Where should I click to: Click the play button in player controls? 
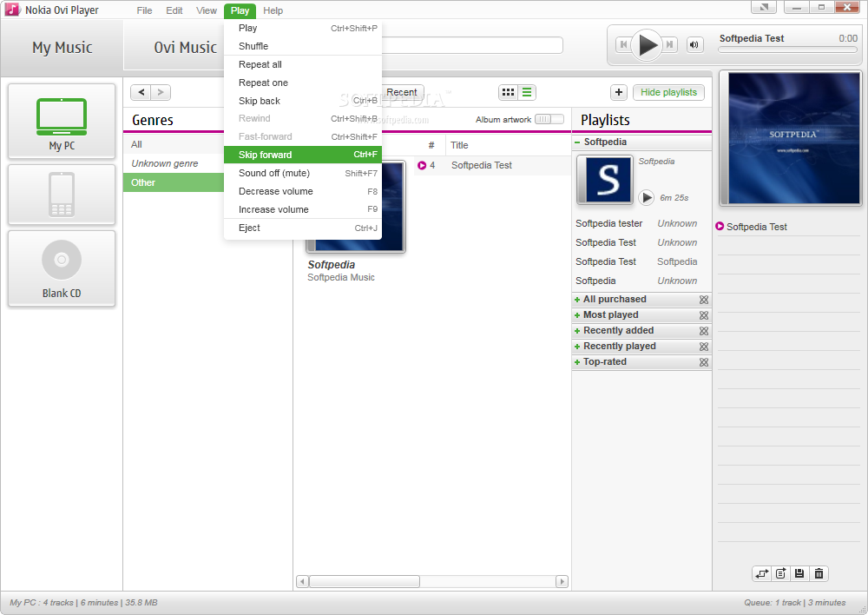click(x=647, y=45)
